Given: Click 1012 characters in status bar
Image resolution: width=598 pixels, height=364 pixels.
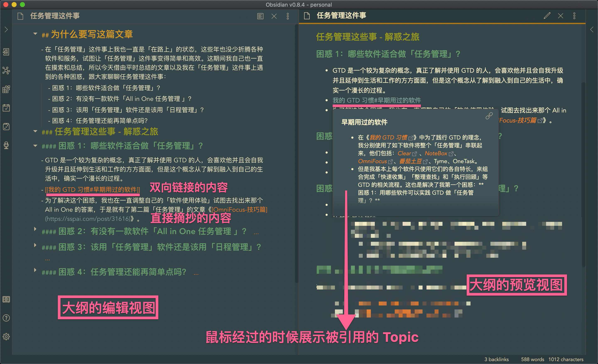Looking at the screenshot, I should [x=566, y=359].
